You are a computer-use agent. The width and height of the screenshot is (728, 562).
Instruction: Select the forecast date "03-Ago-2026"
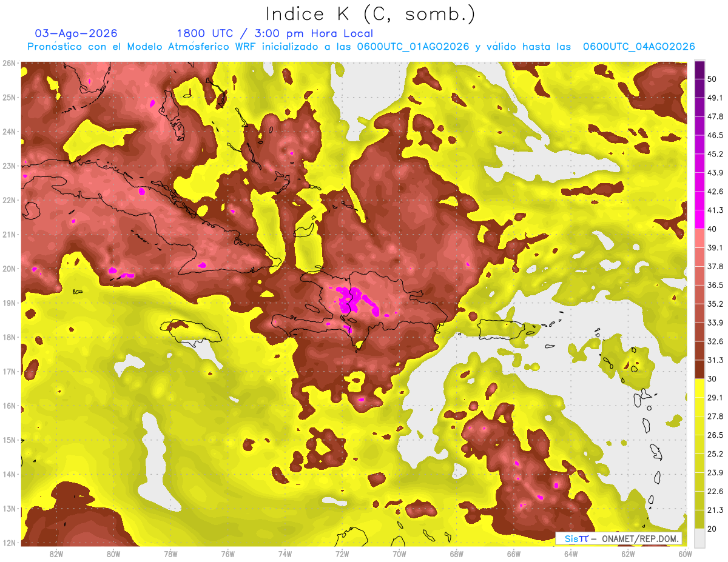(76, 33)
